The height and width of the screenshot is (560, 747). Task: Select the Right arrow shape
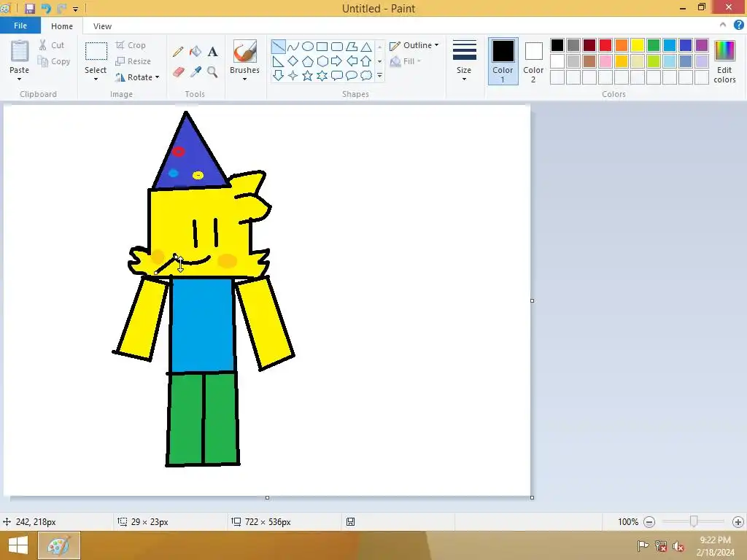(x=337, y=61)
